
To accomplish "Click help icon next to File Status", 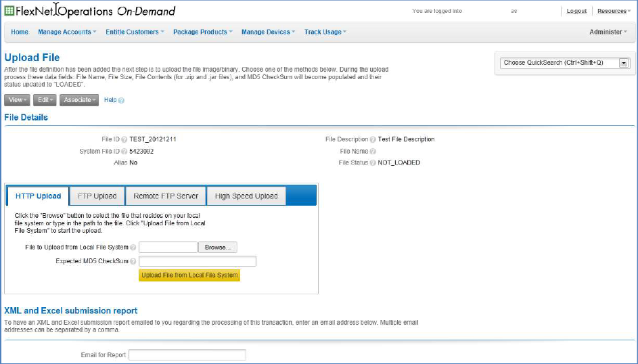I will click(x=373, y=162).
